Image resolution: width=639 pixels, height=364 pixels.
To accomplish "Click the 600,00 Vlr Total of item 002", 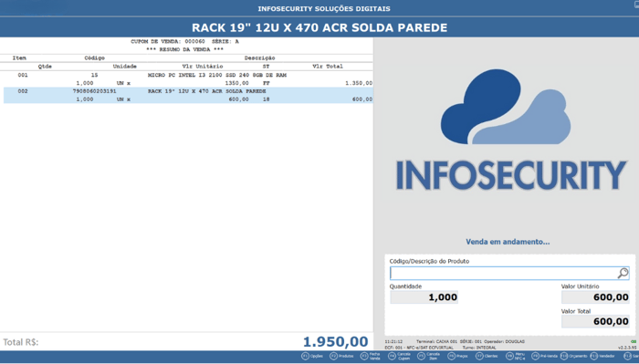I will click(x=361, y=99).
